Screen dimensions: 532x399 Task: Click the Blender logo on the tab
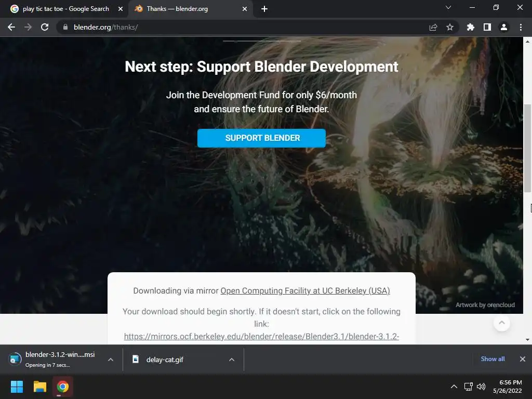139,9
